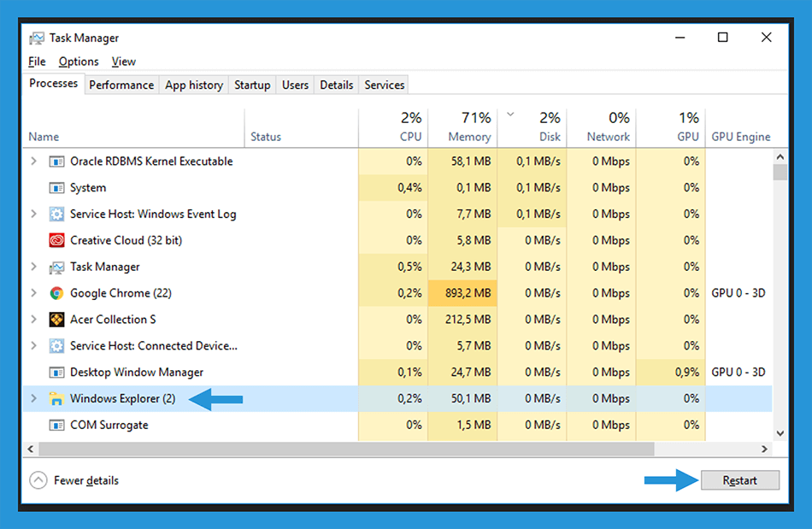Click the Task Manager process row icon
Image resolution: width=812 pixels, height=529 pixels.
coord(56,267)
